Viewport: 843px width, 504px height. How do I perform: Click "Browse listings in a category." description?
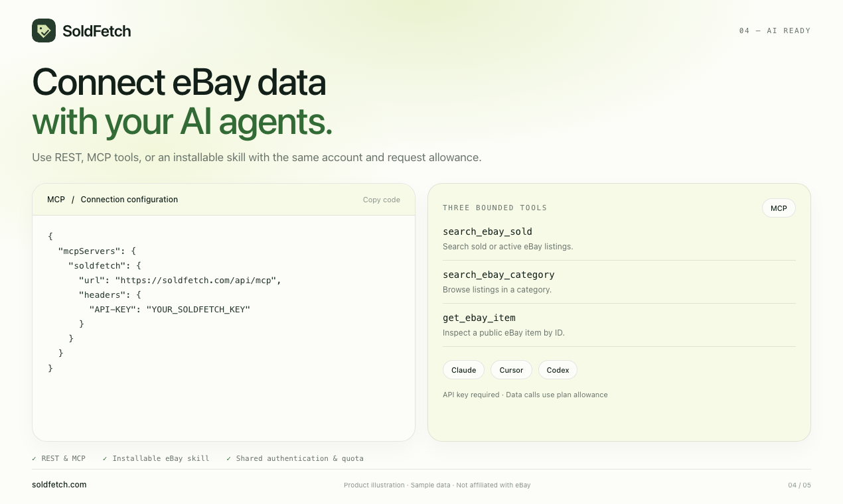(497, 290)
